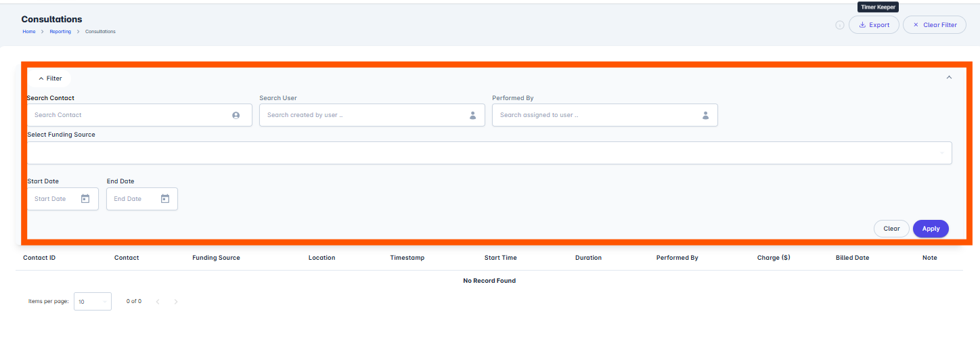Open Reporting breadcrumb link

point(60,32)
